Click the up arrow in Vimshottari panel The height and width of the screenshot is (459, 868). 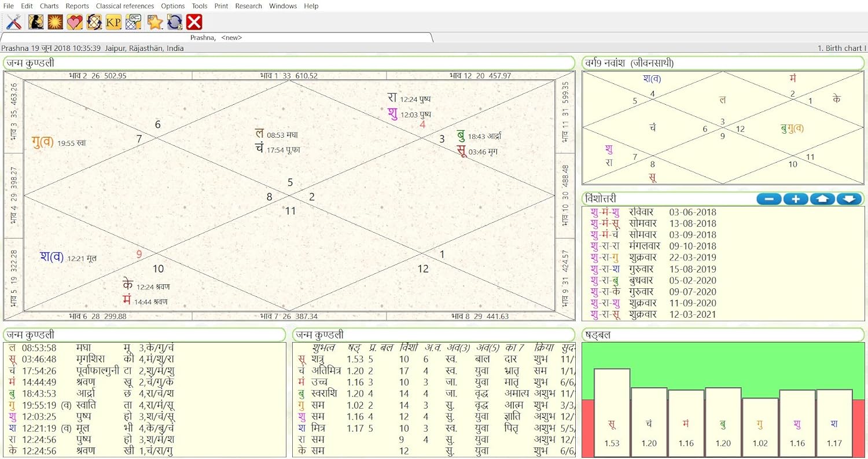tap(822, 199)
